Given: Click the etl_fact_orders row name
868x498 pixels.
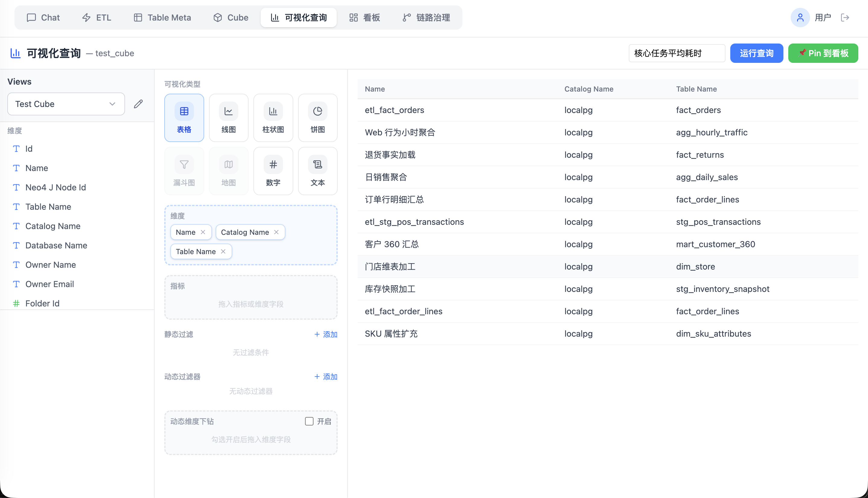Looking at the screenshot, I should 394,110.
